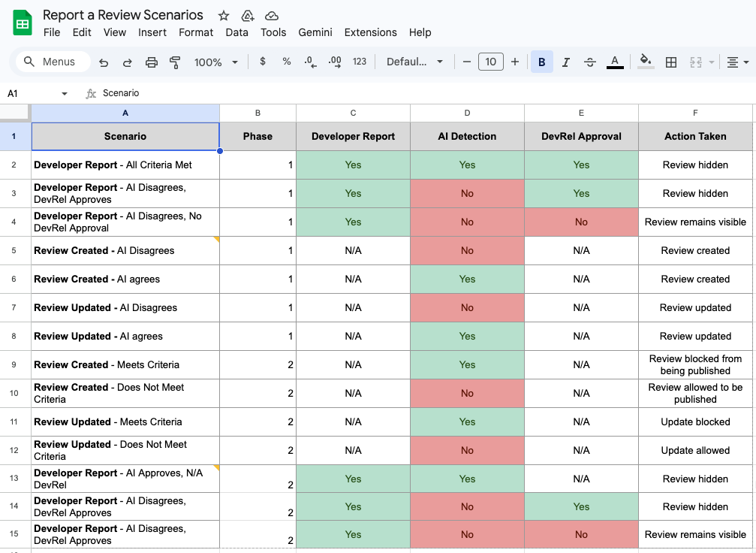Toggle strikethrough formatting
The width and height of the screenshot is (756, 553).
click(589, 62)
